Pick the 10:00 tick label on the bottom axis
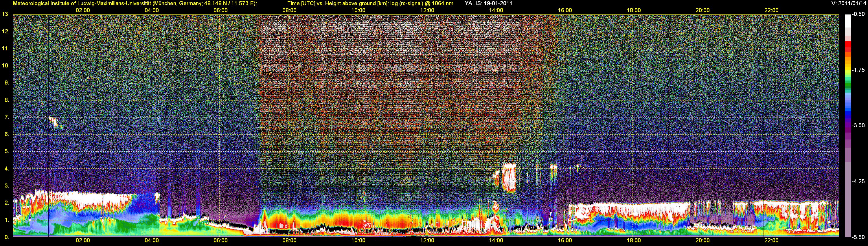The width and height of the screenshot is (868, 246). (358, 241)
